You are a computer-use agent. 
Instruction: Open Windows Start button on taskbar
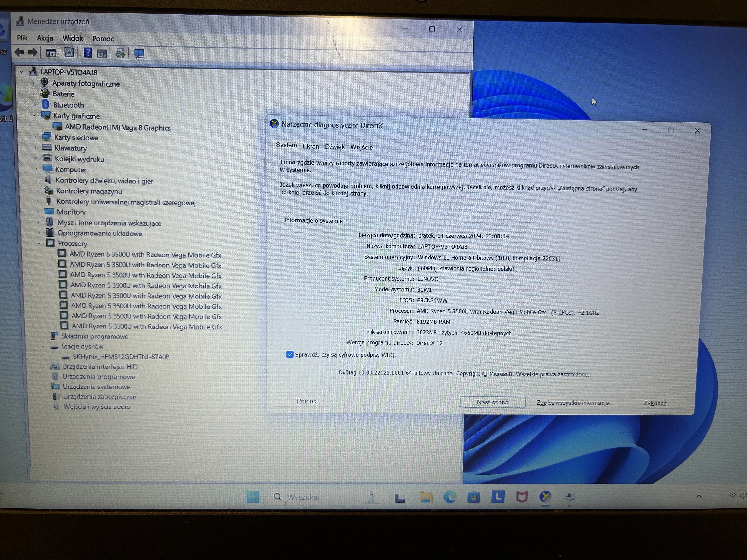pyautogui.click(x=253, y=496)
